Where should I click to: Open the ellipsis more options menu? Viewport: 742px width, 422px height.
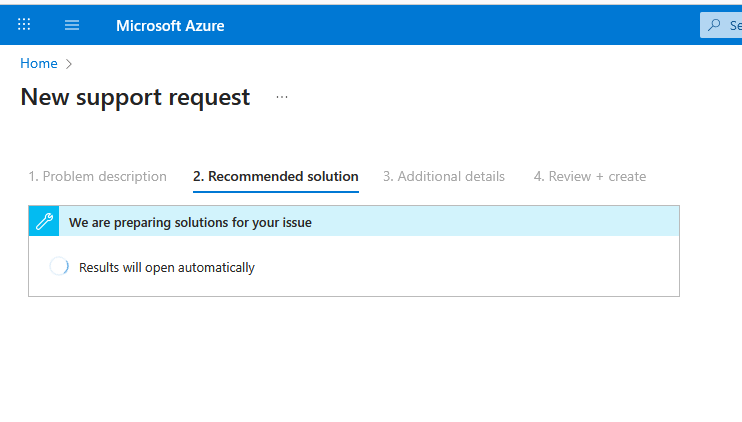click(282, 97)
